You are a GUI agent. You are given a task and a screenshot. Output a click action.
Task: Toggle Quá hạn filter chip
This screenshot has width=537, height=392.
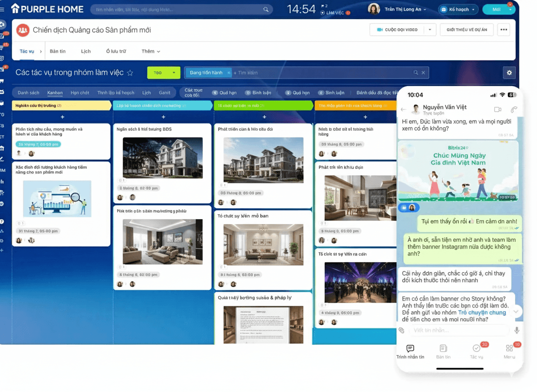(225, 92)
